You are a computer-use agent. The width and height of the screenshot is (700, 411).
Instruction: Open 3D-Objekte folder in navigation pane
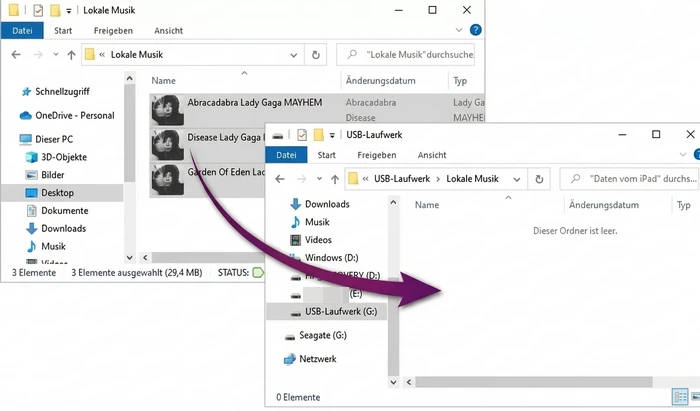point(56,157)
